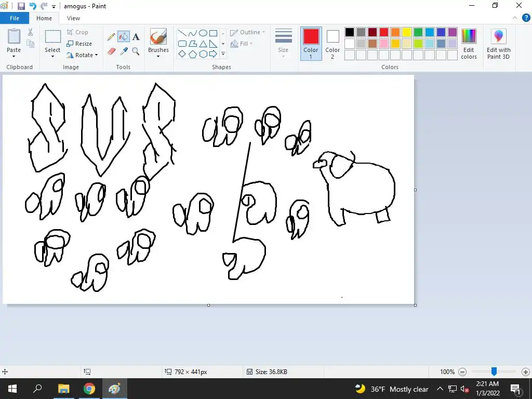The image size is (532, 399).
Task: Choose the Polygon shape
Action: coord(193,44)
